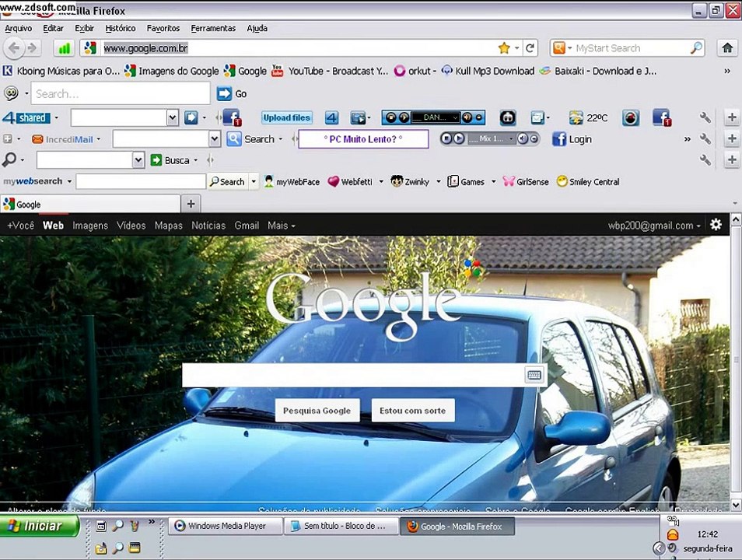Click the MyStart Search magnifier icon
Viewport: 742px width, 560px height.
point(696,47)
